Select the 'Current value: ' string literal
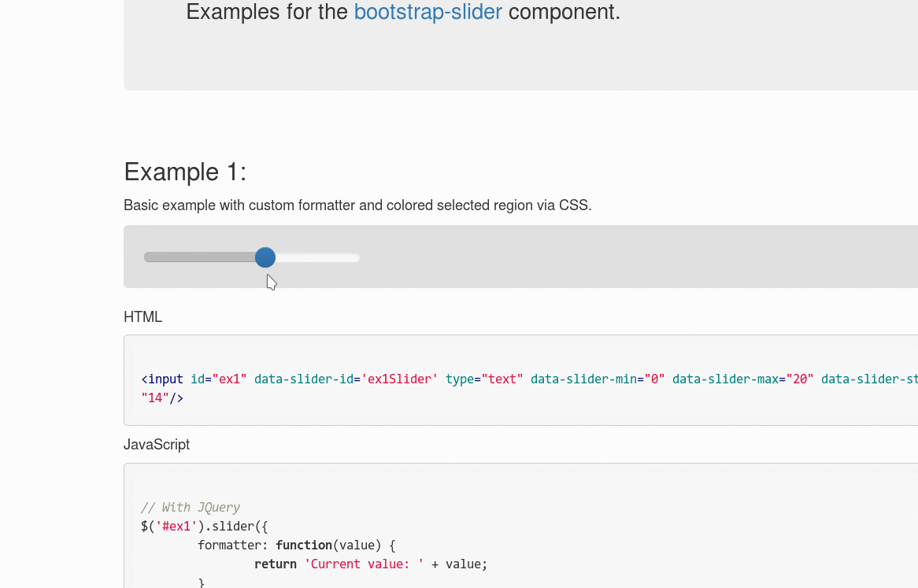This screenshot has height=588, width=918. (x=363, y=564)
